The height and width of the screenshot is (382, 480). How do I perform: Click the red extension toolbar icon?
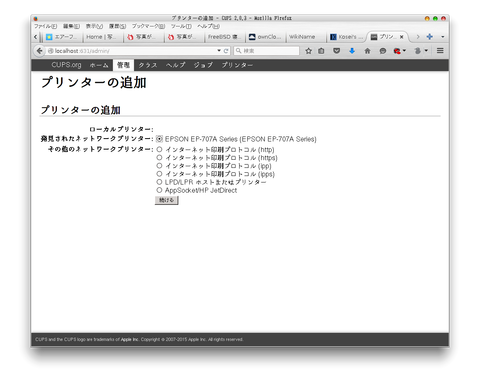[397, 51]
